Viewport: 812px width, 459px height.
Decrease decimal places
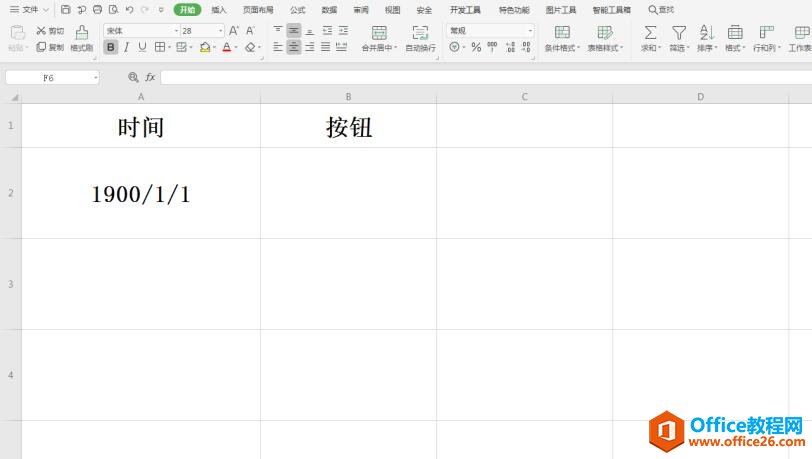coord(527,47)
